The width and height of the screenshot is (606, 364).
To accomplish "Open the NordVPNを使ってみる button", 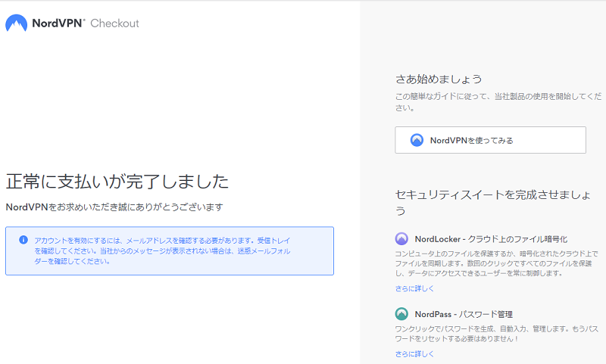I will click(x=490, y=140).
